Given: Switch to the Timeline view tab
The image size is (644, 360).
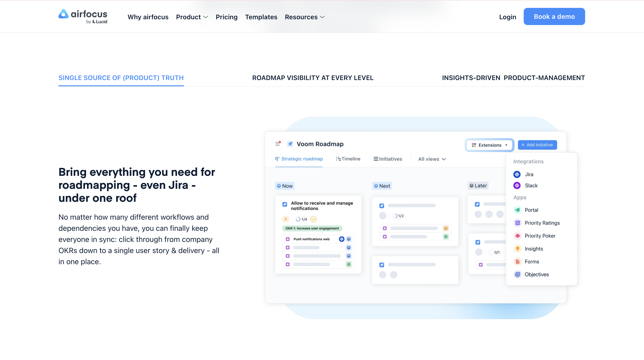Looking at the screenshot, I should click(348, 159).
